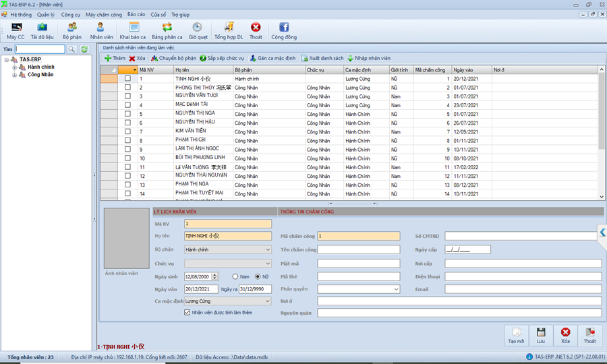Viewport: 607px width, 364px height.
Task: Tick the checkbox for NGUYỄN VĂN TƯƠI row
Action: point(127,96)
